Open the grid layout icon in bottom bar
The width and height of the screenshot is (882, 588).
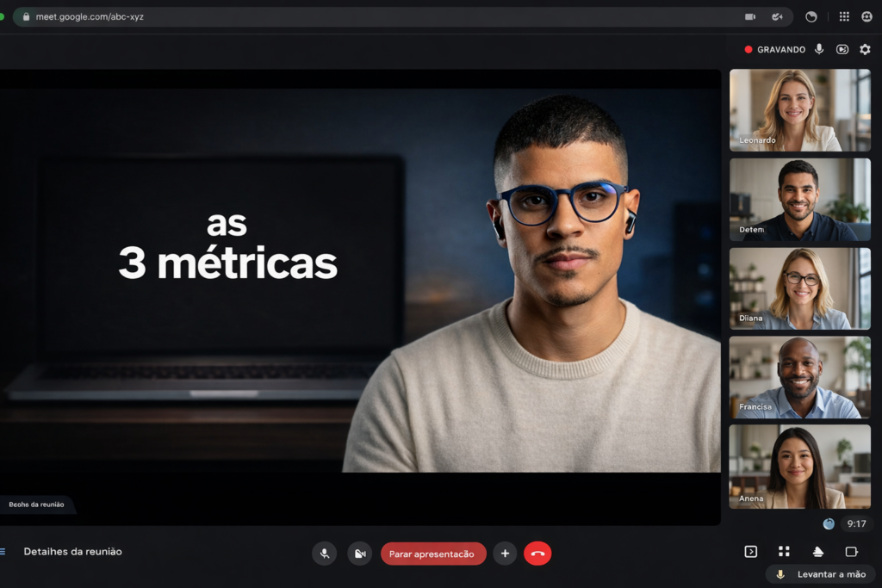coord(784,552)
